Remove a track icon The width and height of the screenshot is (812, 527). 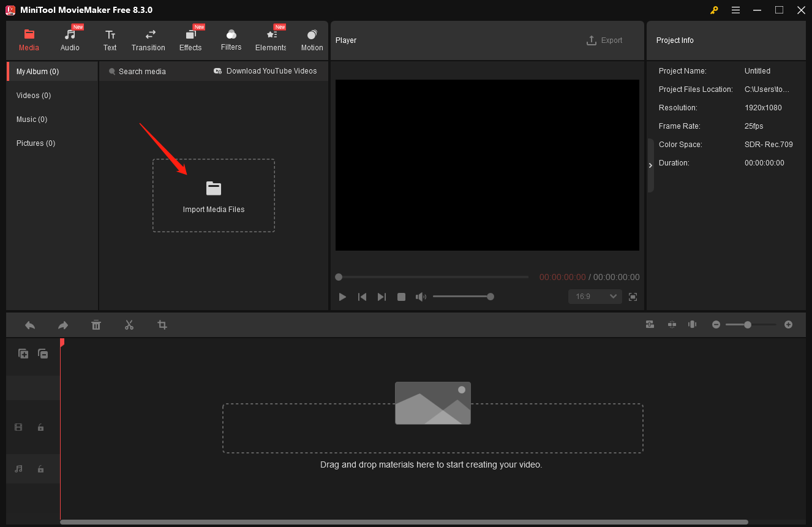point(43,354)
